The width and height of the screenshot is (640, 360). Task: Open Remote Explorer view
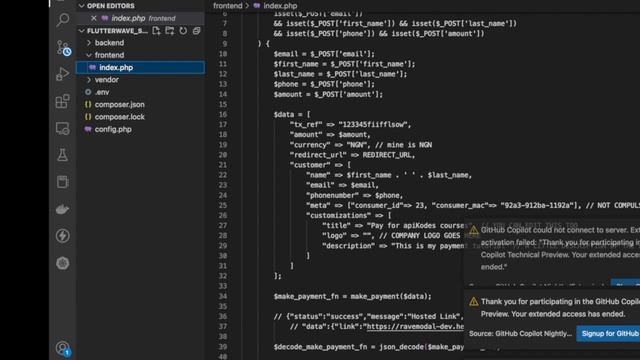coord(62,128)
